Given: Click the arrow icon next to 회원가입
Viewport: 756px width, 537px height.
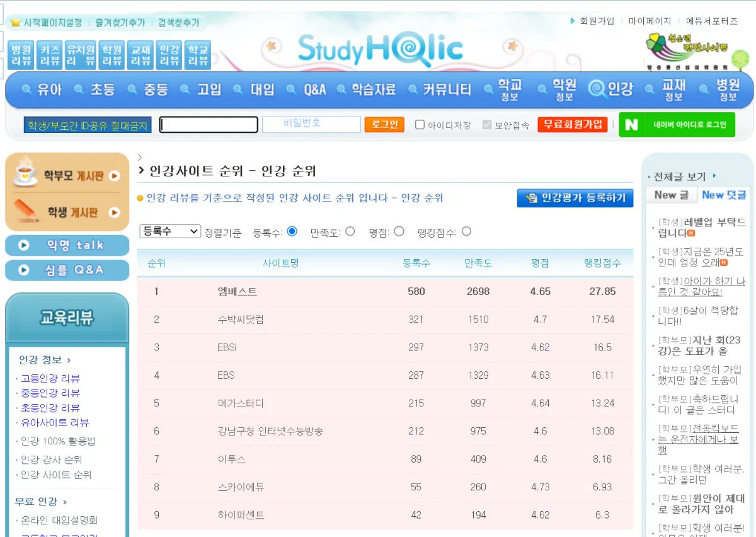Looking at the screenshot, I should tap(573, 21).
